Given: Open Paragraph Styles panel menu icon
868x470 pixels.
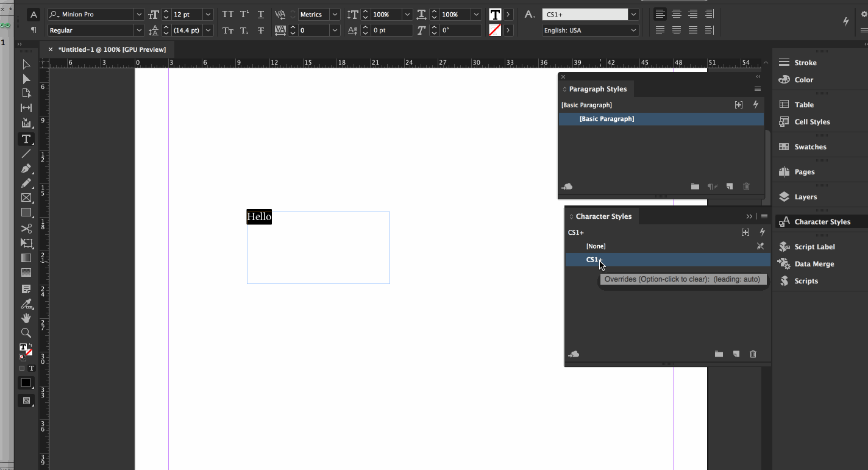Looking at the screenshot, I should click(758, 89).
